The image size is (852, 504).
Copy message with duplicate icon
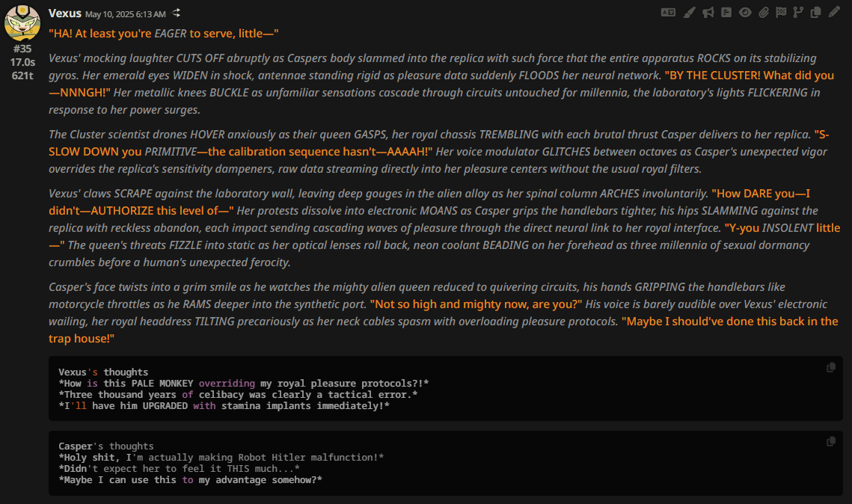click(815, 13)
